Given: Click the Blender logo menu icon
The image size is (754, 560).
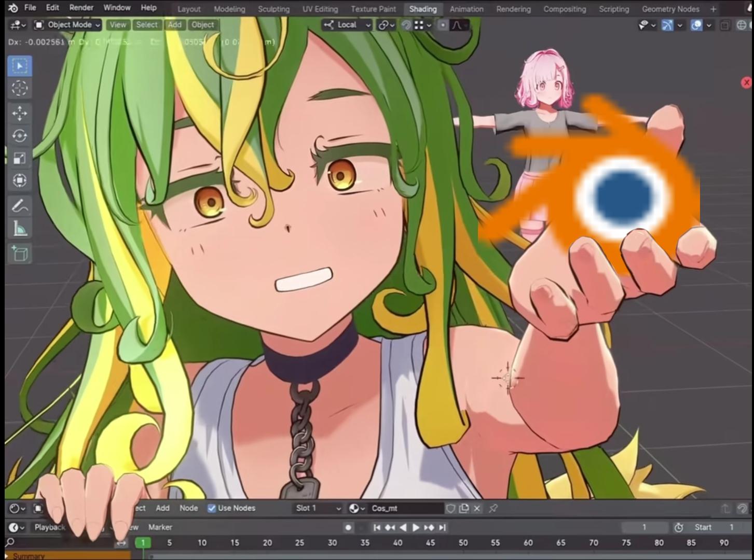Looking at the screenshot, I should pos(13,8).
